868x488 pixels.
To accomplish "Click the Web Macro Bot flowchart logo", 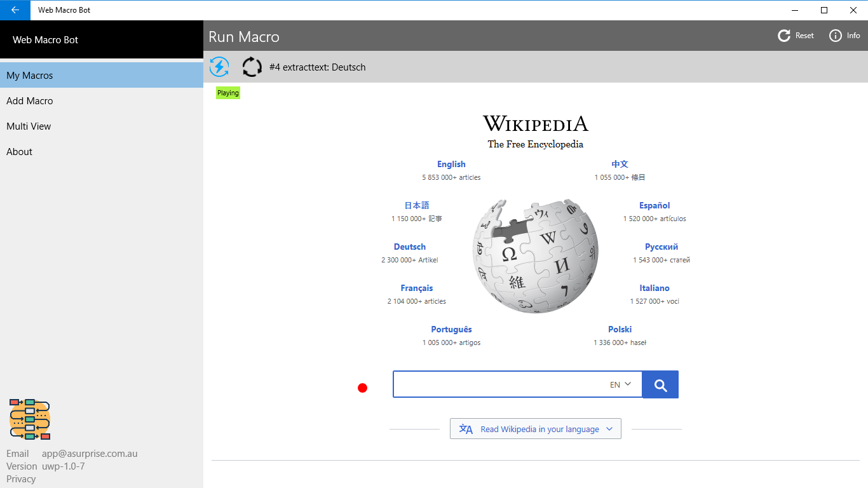I will [x=30, y=419].
